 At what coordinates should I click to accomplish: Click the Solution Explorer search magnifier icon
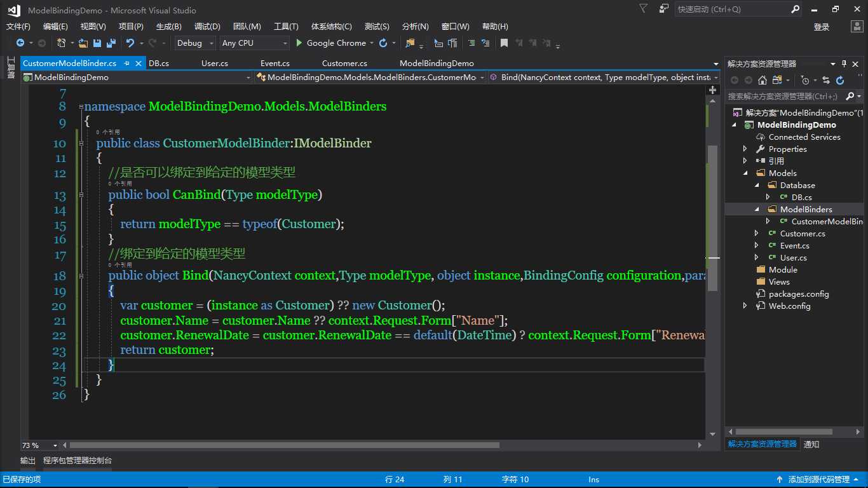[850, 96]
